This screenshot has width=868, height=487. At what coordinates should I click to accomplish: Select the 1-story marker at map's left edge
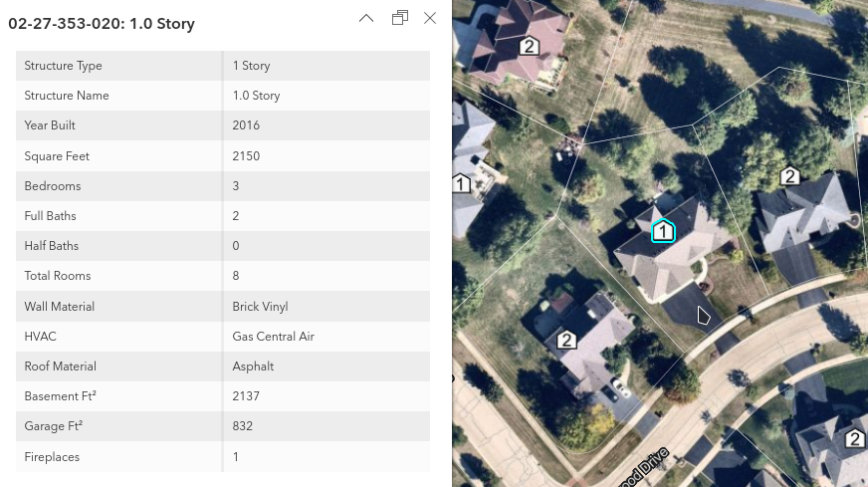click(x=461, y=183)
